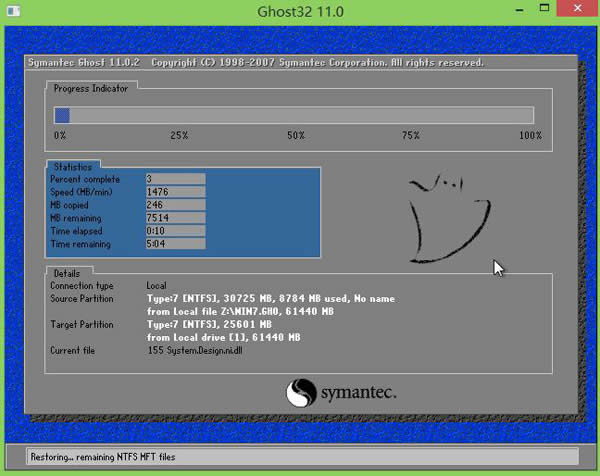This screenshot has width=600, height=476.
Task: Click the 100% progress label
Action: click(x=530, y=135)
